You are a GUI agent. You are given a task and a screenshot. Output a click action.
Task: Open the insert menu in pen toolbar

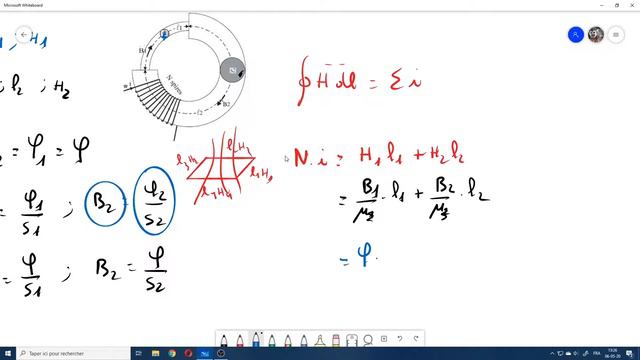[x=384, y=339]
